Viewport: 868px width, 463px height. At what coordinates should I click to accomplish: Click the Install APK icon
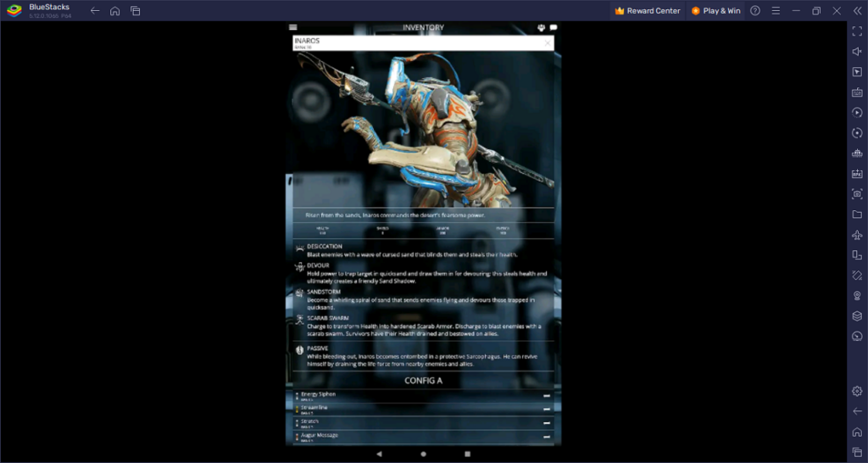pyautogui.click(x=857, y=173)
